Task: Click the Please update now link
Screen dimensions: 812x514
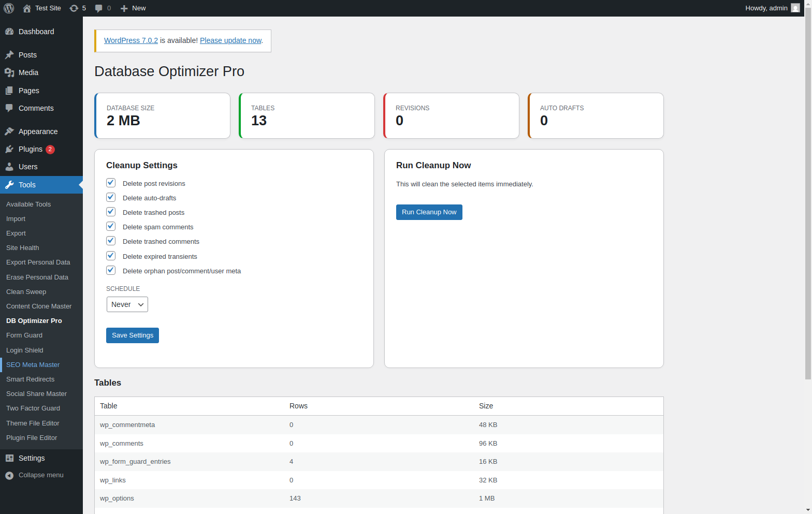Action: 231,40
